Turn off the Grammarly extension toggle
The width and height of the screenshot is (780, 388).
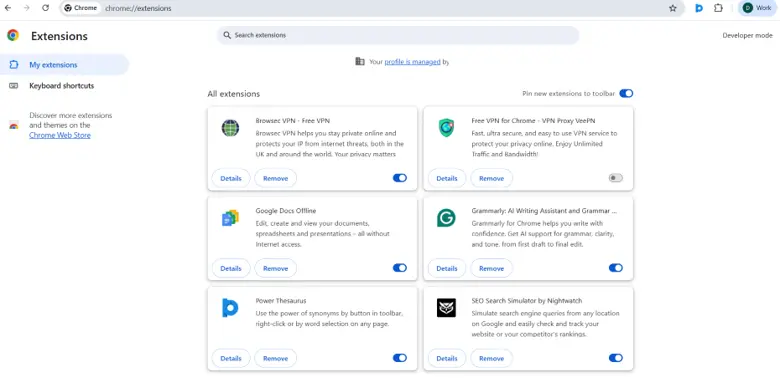pyautogui.click(x=616, y=268)
